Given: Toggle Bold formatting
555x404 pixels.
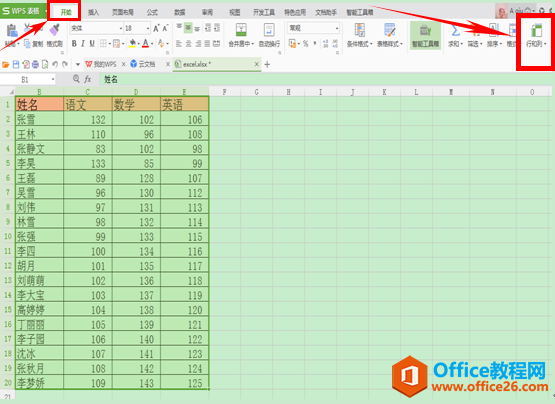Looking at the screenshot, I should click(x=74, y=44).
